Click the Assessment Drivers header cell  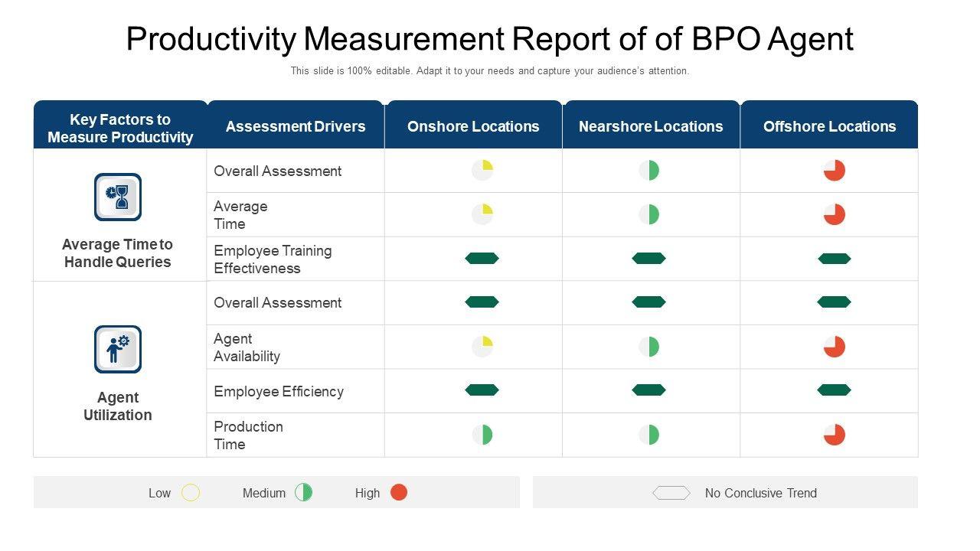[296, 126]
